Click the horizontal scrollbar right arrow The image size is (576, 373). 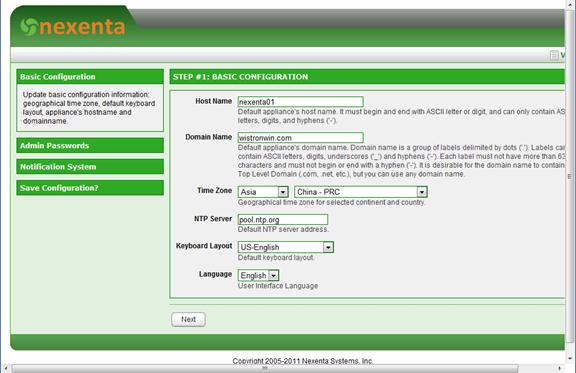point(559,368)
